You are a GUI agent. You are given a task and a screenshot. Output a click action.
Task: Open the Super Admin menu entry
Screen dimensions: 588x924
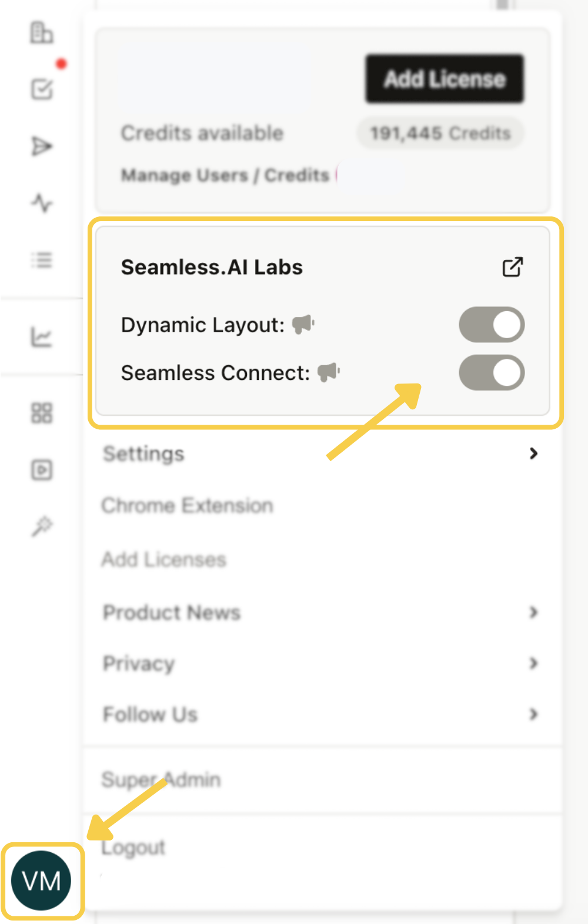point(161,779)
